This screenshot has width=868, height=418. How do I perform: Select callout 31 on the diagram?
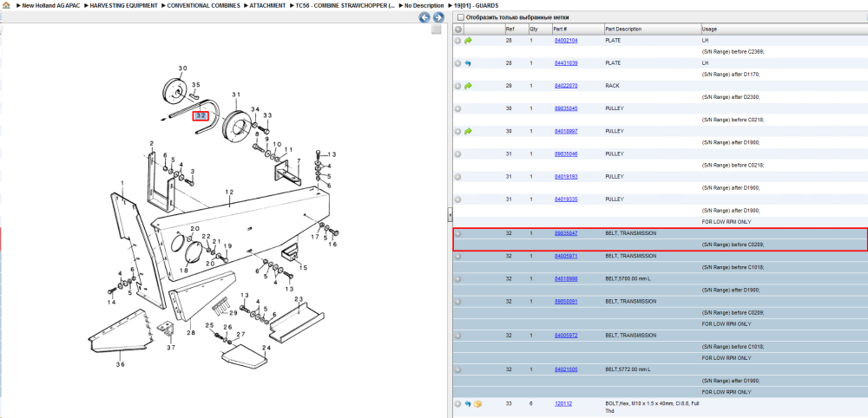(x=236, y=94)
